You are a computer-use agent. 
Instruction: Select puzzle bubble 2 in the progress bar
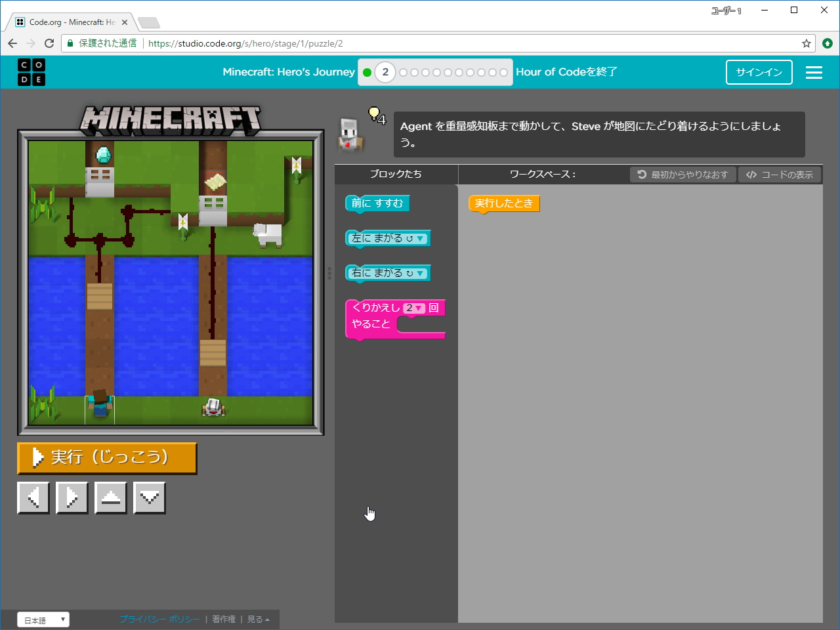(385, 72)
